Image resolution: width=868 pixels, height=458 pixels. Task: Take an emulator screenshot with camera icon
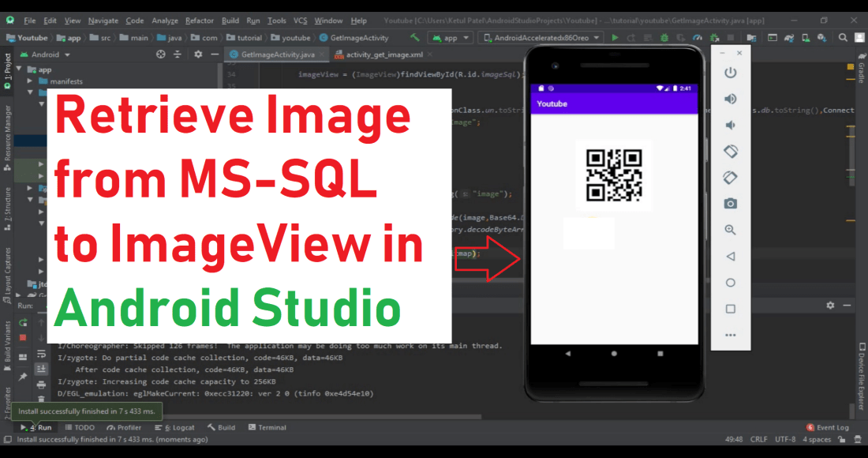pyautogui.click(x=731, y=204)
